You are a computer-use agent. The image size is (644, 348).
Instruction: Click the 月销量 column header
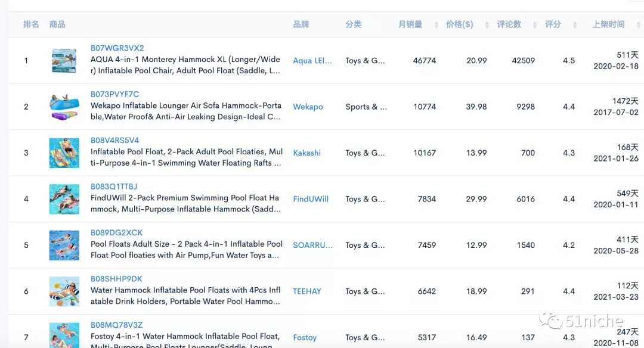point(410,24)
